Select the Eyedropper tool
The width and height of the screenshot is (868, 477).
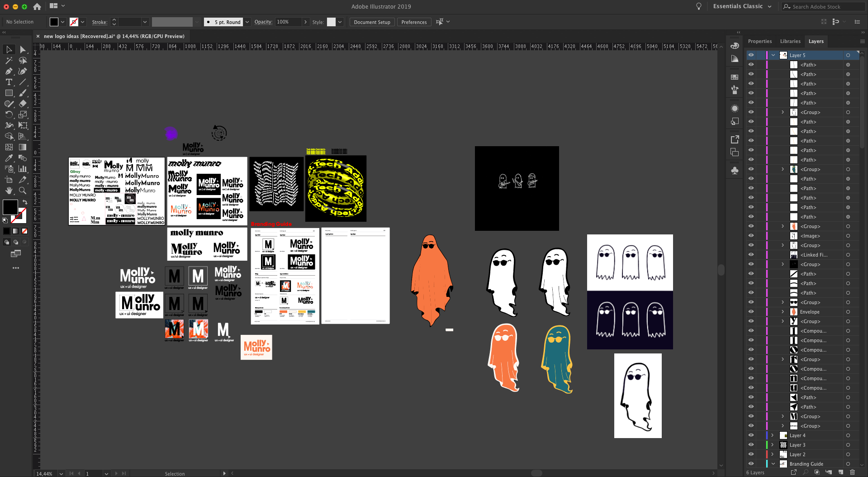point(9,158)
